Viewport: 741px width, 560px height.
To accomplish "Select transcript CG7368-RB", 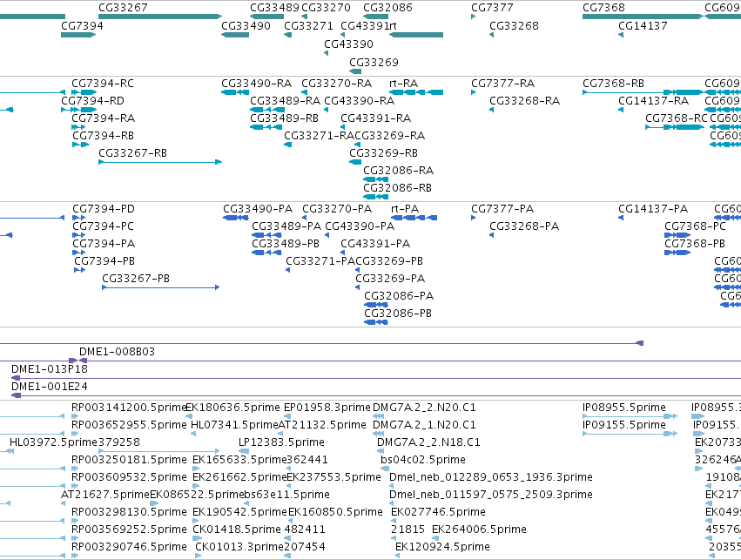I will click(643, 92).
